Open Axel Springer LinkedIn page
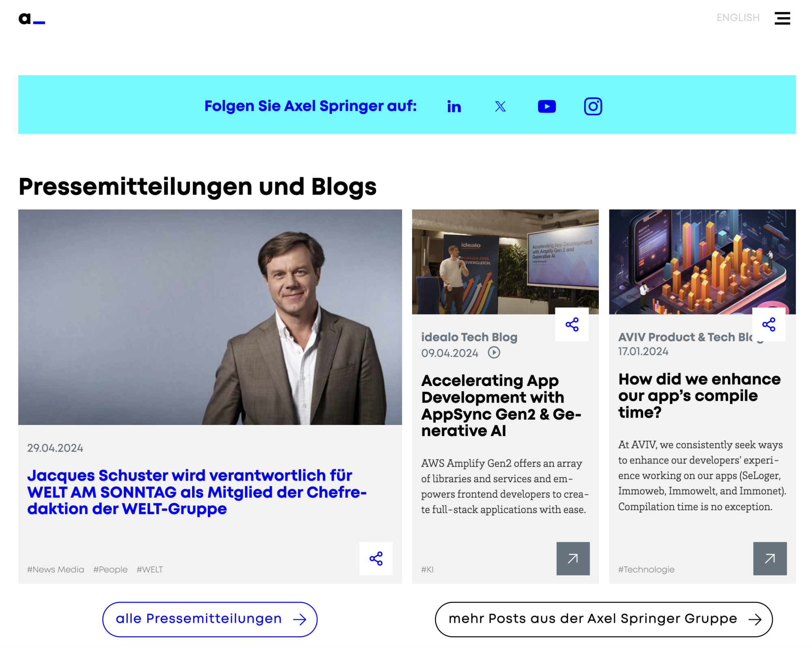The height and width of the screenshot is (648, 812). 454,106
